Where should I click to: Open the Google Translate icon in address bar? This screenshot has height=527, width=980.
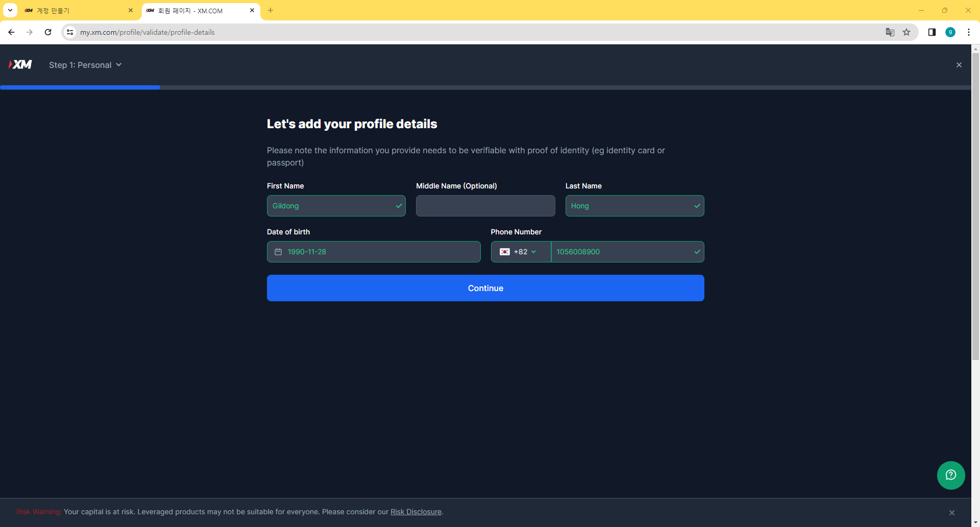(890, 32)
